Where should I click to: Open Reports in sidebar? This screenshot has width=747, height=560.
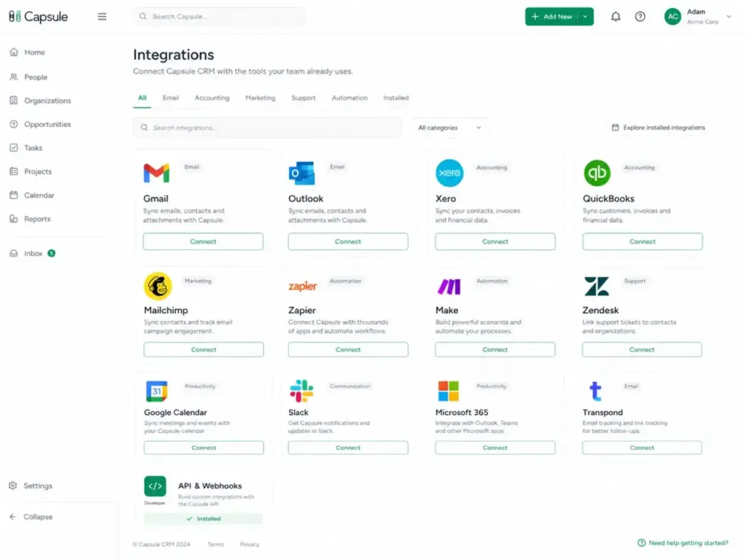[30, 219]
